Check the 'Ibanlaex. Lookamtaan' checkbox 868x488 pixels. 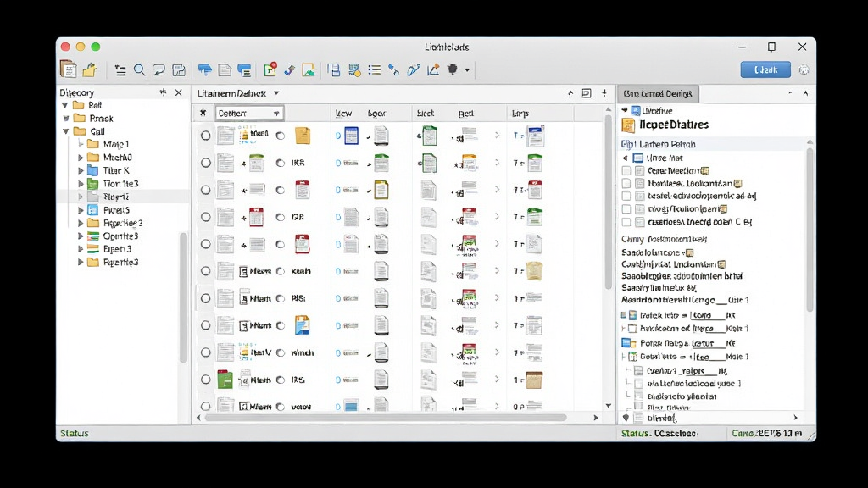coord(626,183)
